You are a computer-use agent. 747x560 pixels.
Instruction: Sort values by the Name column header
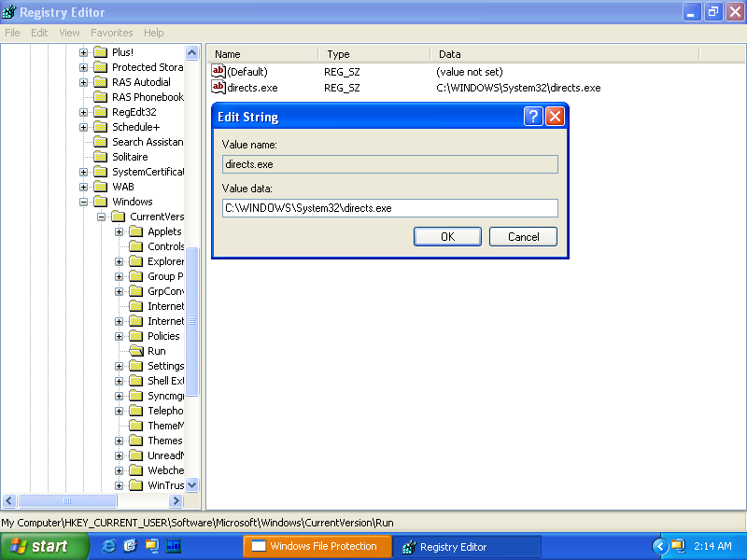(x=263, y=54)
